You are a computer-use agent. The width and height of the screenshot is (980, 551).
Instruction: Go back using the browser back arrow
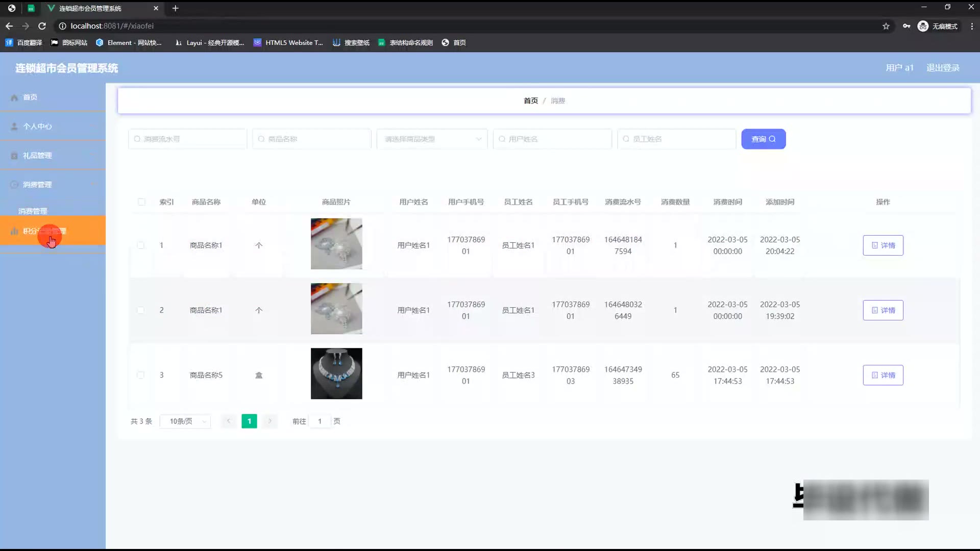click(9, 26)
